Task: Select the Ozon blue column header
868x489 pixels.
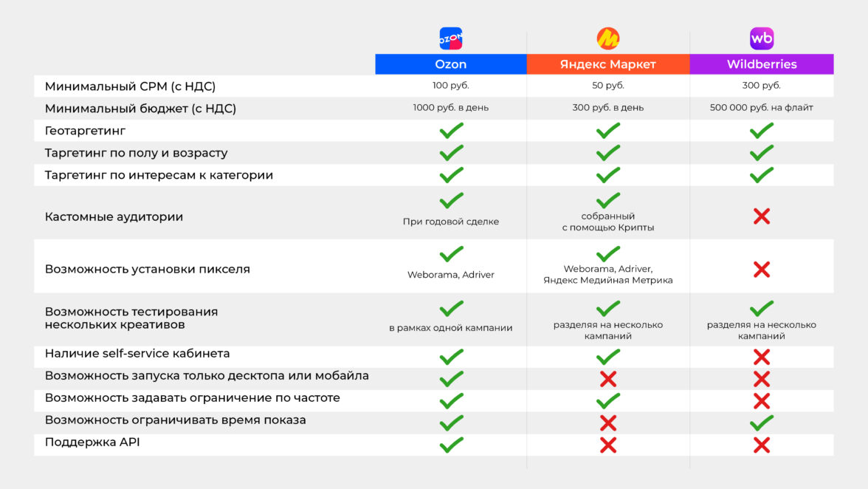Action: (x=450, y=64)
